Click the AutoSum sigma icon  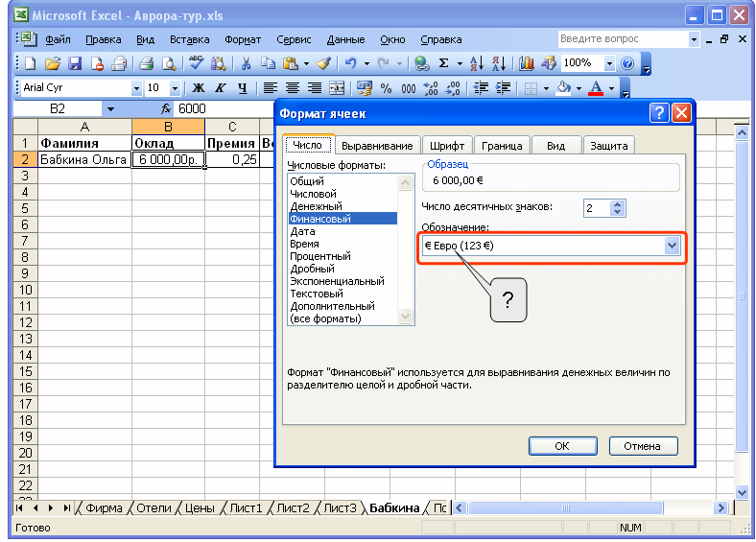pos(443,63)
